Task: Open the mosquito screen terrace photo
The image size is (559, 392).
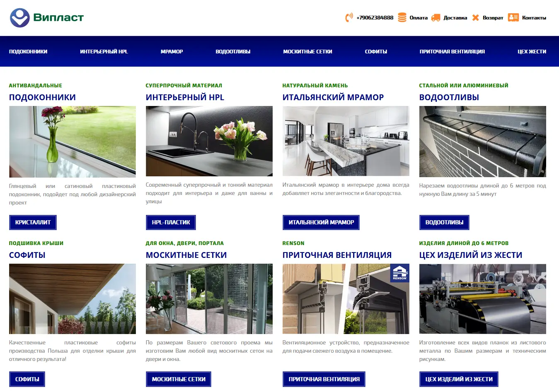Action: [209, 299]
